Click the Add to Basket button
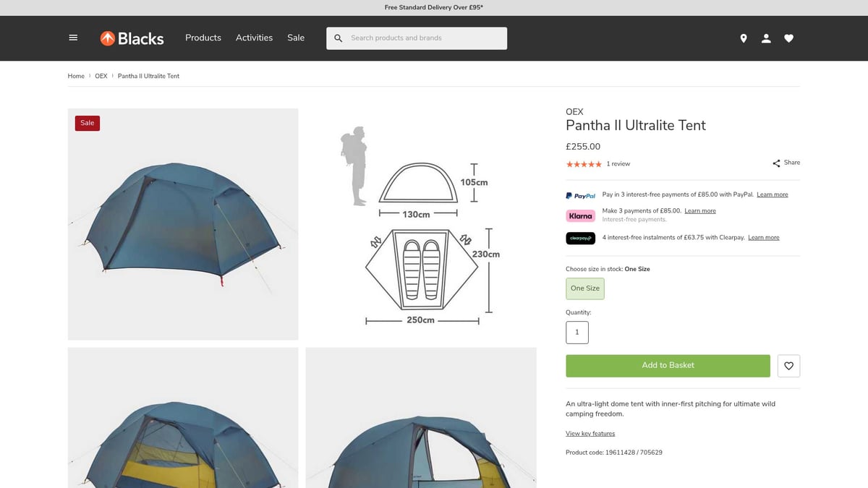Screen dimensions: 868x488 [668, 366]
